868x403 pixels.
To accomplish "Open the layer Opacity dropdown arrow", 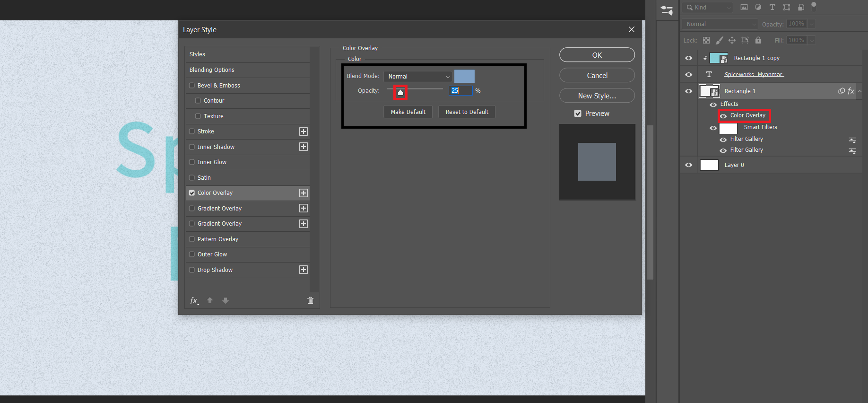I will [x=812, y=24].
